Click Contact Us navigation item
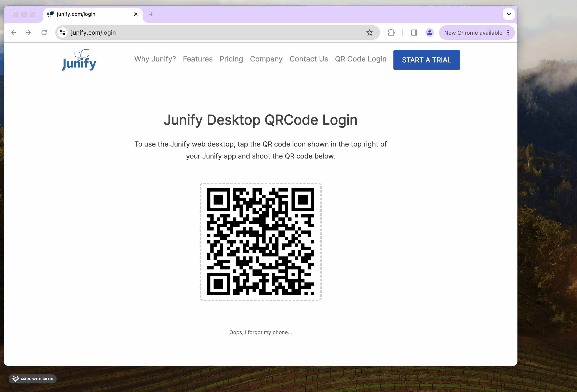Screen dimensions: 577x392 pyautogui.click(x=308, y=59)
